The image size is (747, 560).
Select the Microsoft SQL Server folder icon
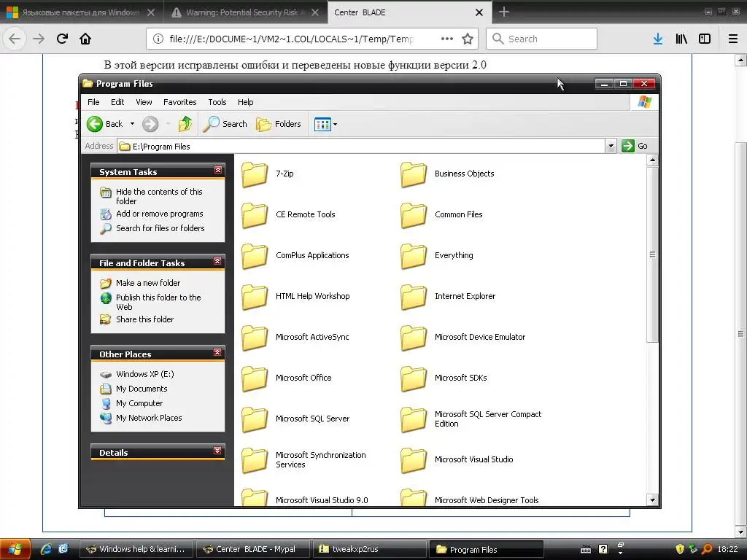tap(255, 419)
